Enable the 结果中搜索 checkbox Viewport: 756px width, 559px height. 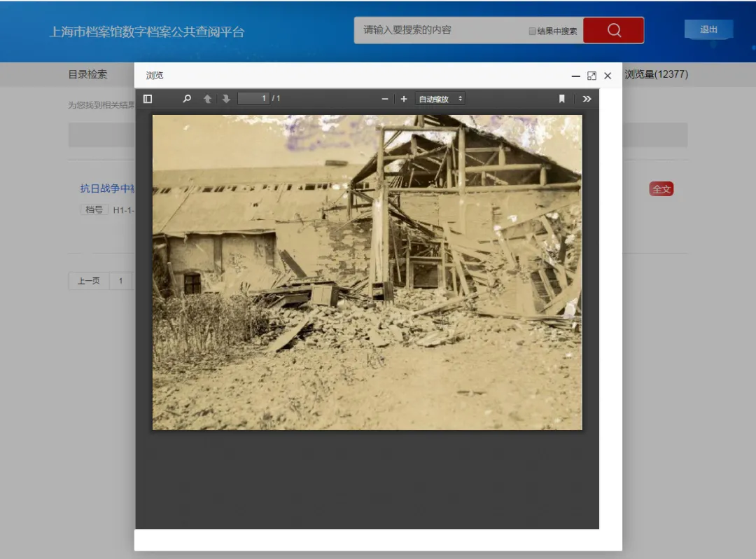coord(533,32)
